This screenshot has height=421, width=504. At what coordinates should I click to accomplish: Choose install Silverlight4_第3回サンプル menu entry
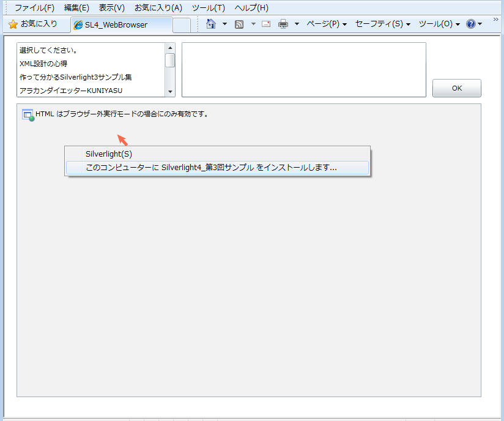coord(217,168)
